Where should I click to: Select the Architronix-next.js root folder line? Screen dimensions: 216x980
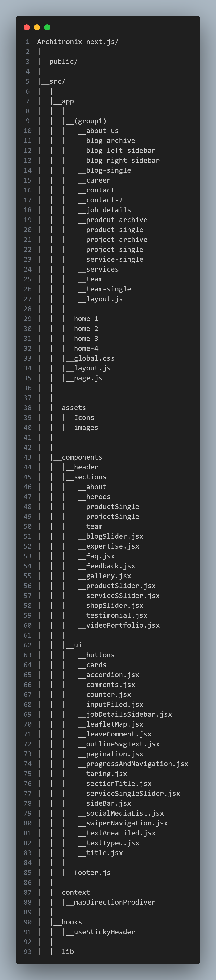point(78,42)
